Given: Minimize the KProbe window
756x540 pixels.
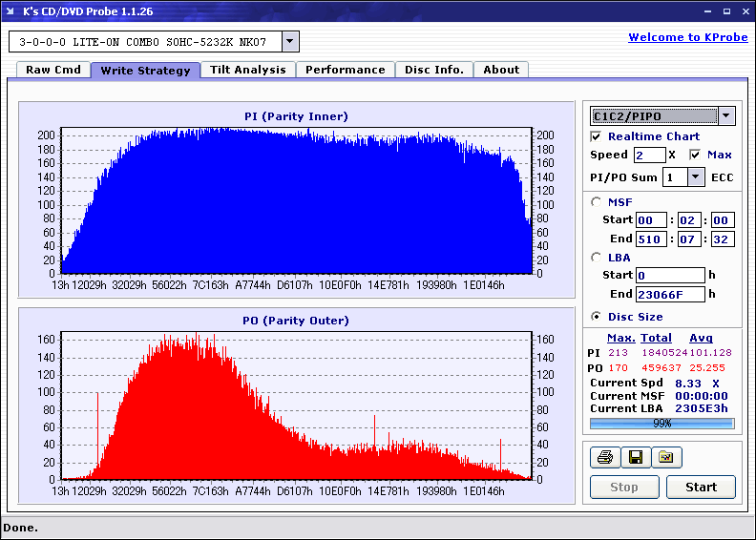Looking at the screenshot, I should (707, 11).
